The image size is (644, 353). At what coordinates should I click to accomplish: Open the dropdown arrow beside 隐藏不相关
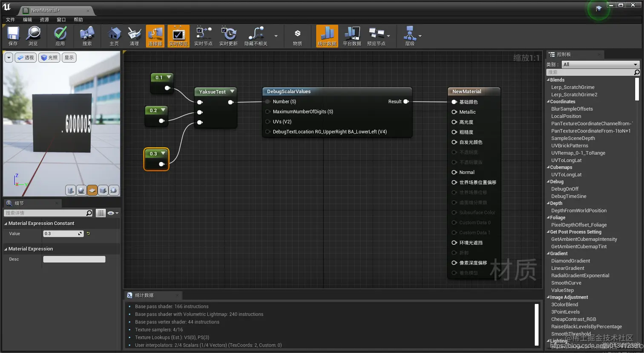(x=276, y=36)
